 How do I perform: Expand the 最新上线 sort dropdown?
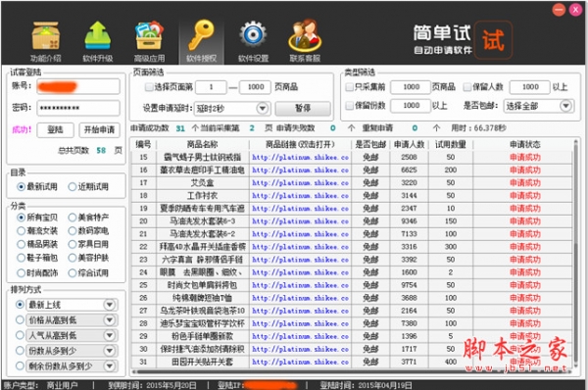pos(110,305)
